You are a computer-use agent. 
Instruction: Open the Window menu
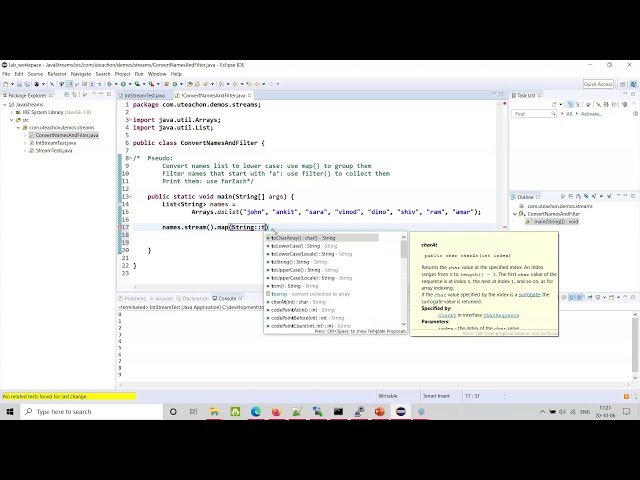[157, 74]
